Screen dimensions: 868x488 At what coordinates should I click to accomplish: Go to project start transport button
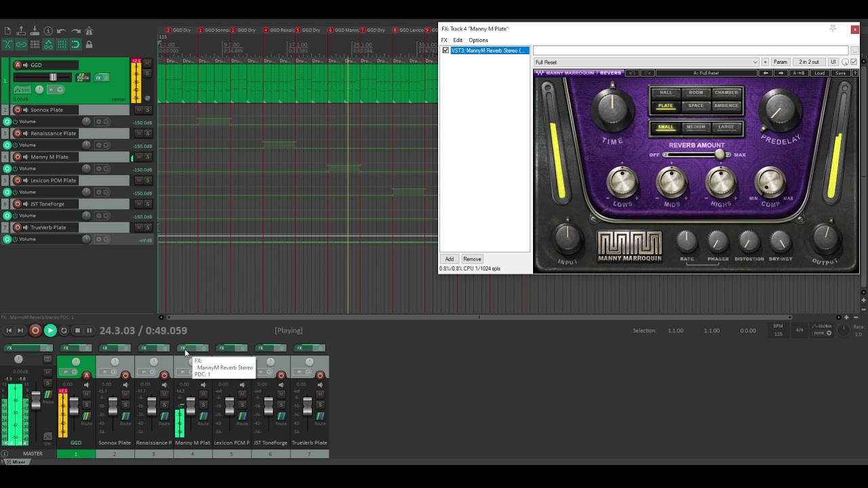pyautogui.click(x=9, y=331)
